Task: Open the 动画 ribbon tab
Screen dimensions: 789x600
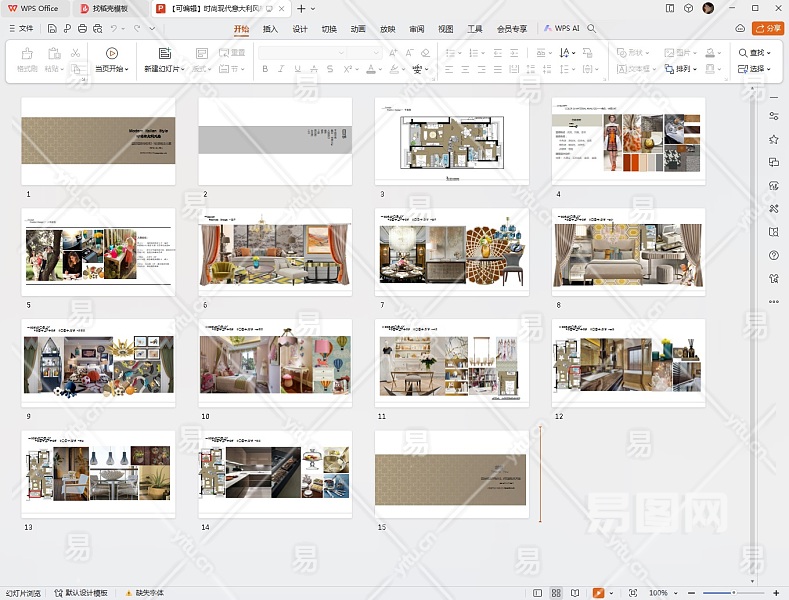Action: (x=358, y=29)
